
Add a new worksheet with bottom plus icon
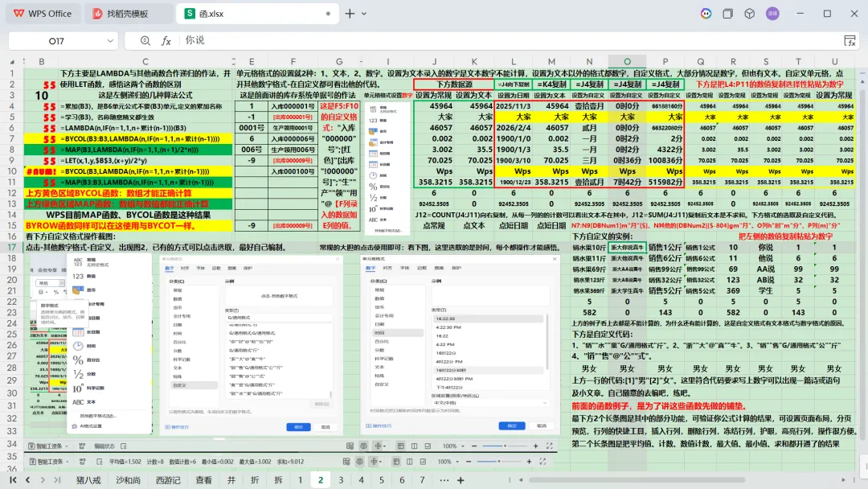(x=461, y=480)
